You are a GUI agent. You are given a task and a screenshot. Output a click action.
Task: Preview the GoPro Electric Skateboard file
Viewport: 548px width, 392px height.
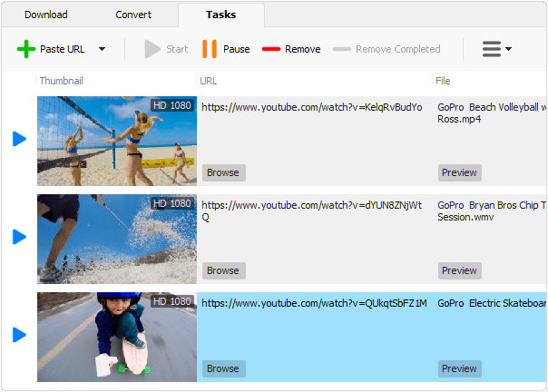tap(460, 368)
